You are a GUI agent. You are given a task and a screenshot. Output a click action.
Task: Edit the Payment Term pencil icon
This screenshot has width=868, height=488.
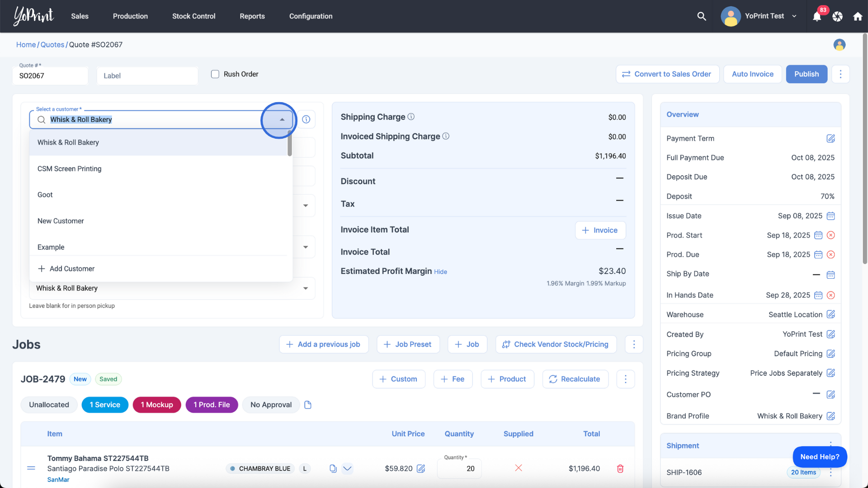(830, 139)
